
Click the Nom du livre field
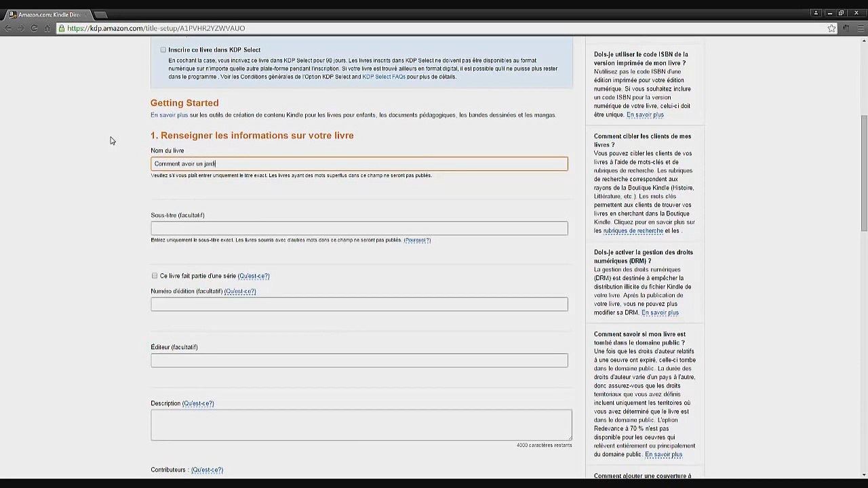(x=359, y=163)
